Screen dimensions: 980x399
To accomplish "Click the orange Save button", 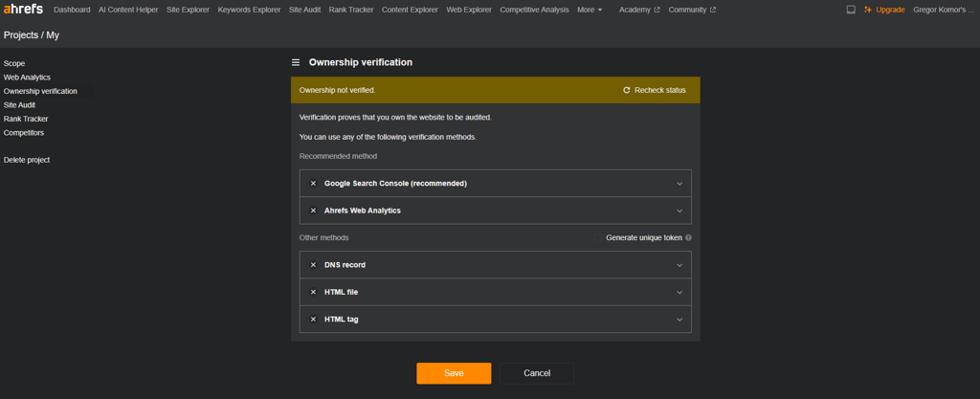I will [454, 373].
